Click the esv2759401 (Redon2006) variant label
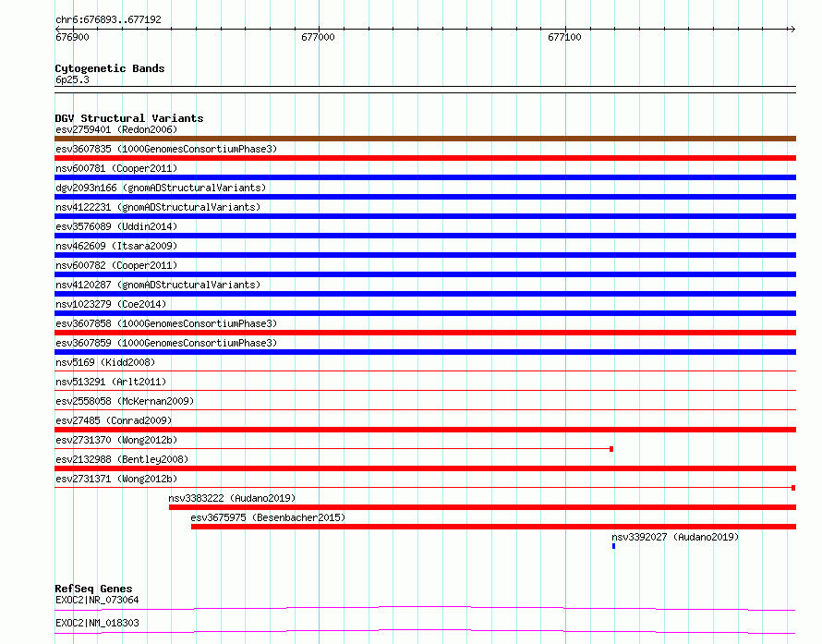Viewport: 822px width, 644px height. point(116,129)
